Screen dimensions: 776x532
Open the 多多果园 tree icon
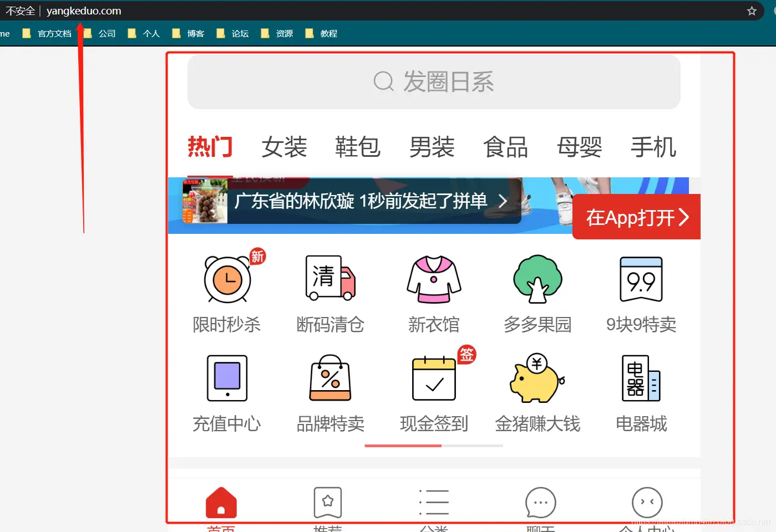[x=537, y=279]
